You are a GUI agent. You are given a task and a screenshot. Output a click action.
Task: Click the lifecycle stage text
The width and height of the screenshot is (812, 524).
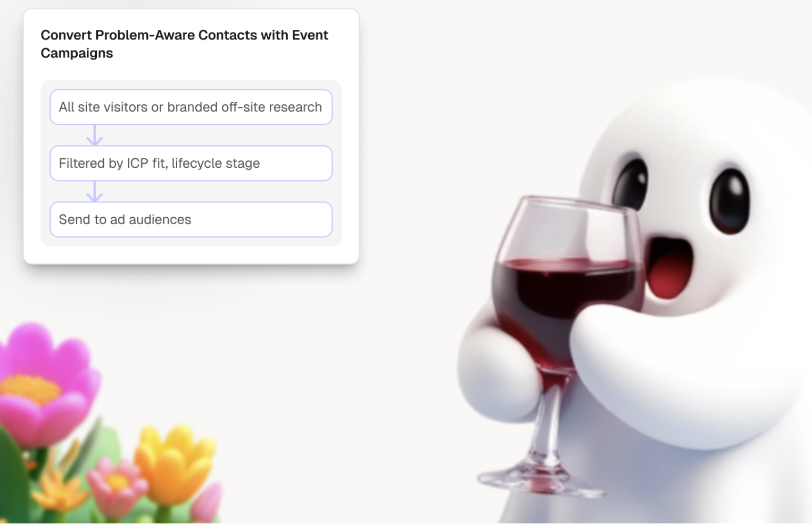tap(216, 163)
